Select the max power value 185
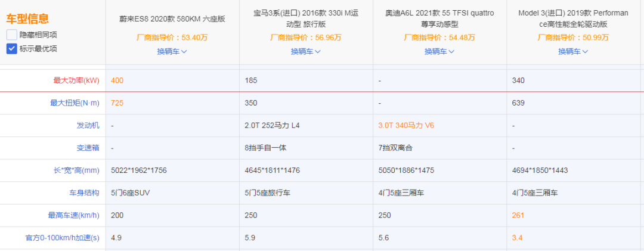 (x=250, y=81)
